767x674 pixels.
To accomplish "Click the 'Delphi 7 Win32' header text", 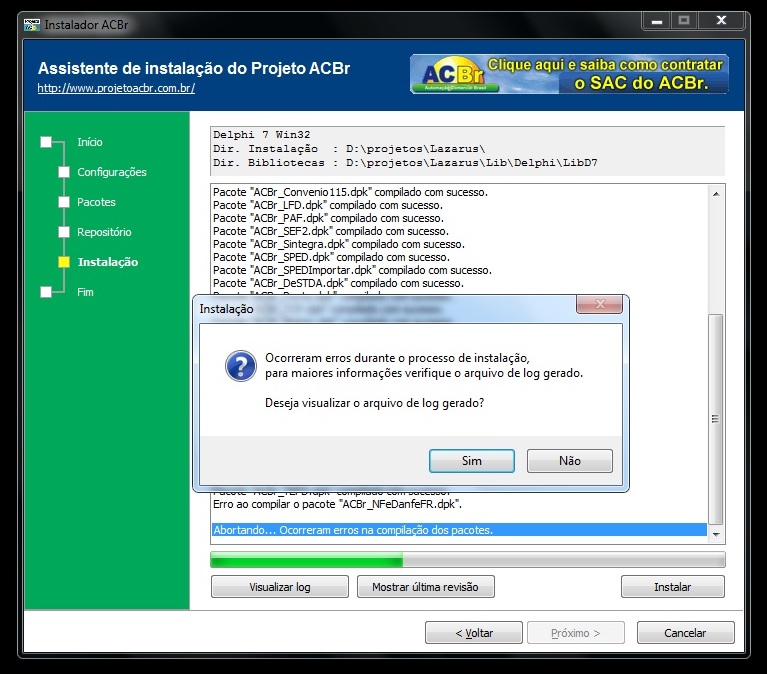I will [x=262, y=135].
